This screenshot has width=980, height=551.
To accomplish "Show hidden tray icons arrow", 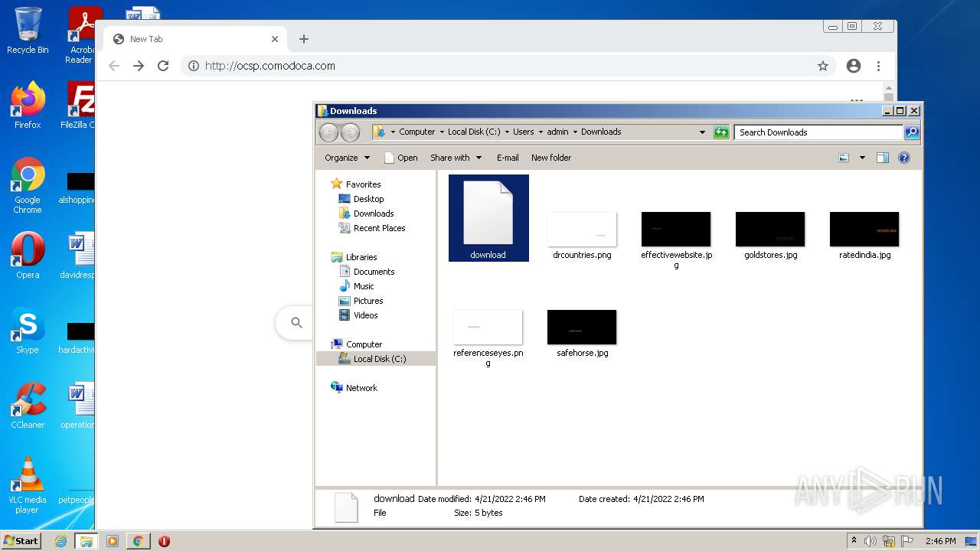I will [854, 541].
